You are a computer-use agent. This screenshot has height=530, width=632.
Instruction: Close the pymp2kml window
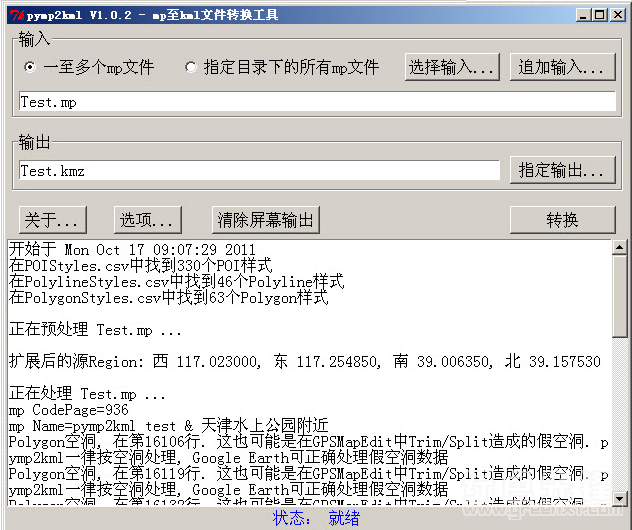[x=618, y=15]
